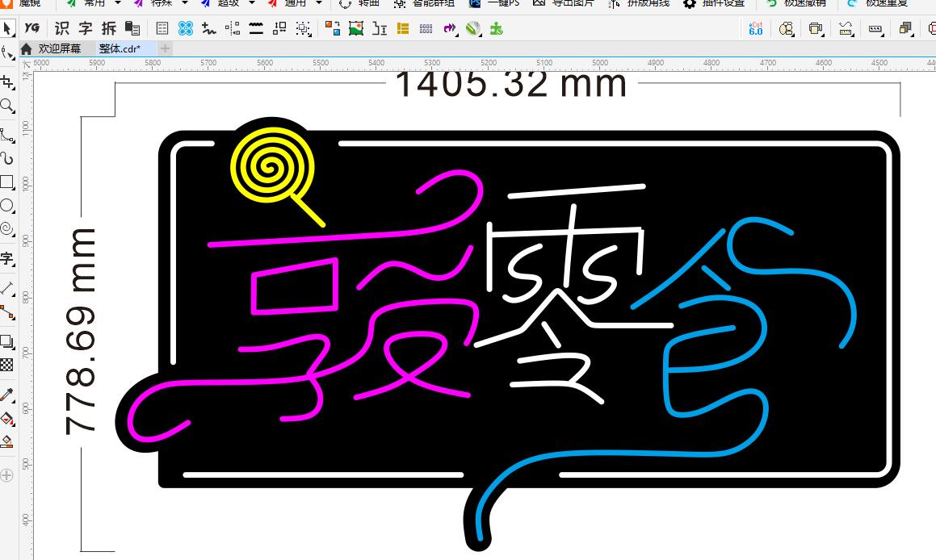Screen dimensions: 936x560
Task: Click the node plus curve icon
Action: point(209,28)
